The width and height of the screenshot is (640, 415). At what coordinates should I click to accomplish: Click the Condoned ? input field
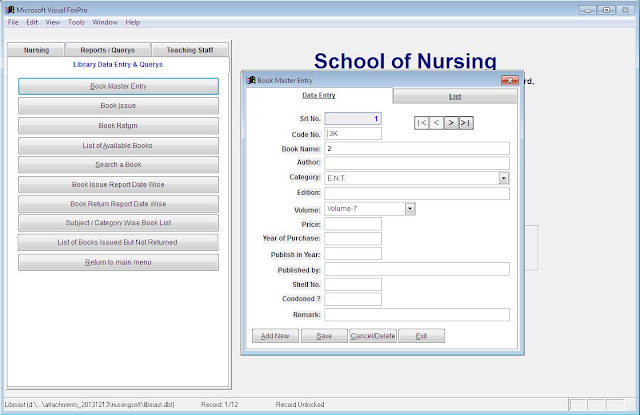pyautogui.click(x=353, y=299)
